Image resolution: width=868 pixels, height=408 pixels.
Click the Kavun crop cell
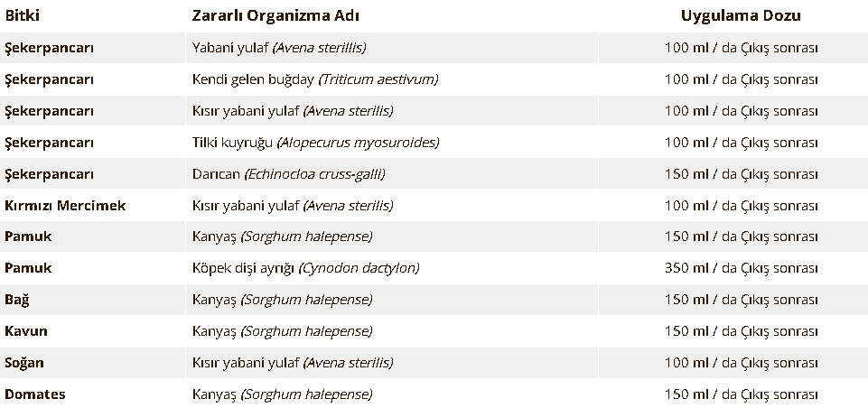[26, 331]
